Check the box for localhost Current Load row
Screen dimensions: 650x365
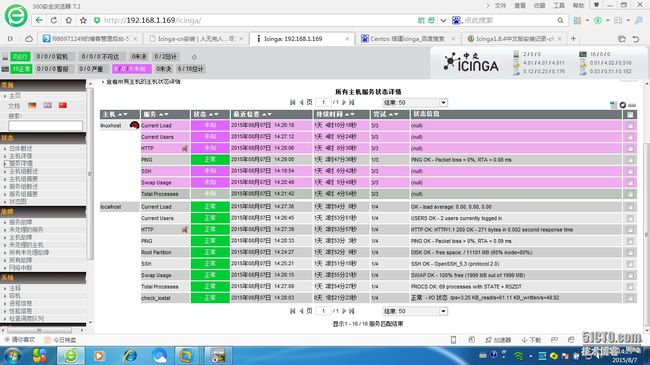(x=630, y=207)
